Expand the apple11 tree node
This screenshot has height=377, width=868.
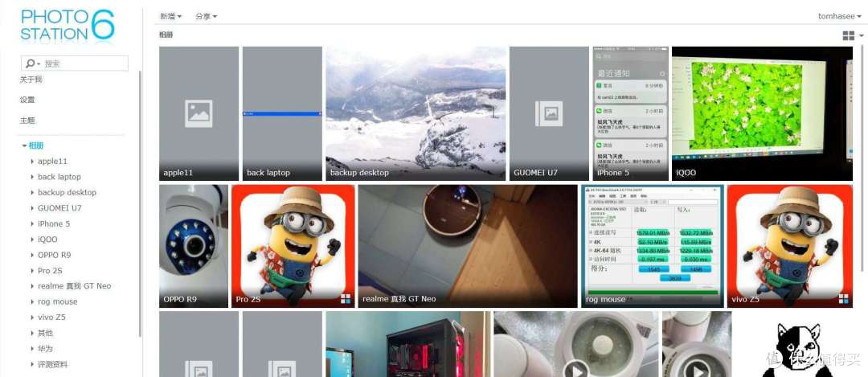pyautogui.click(x=33, y=162)
